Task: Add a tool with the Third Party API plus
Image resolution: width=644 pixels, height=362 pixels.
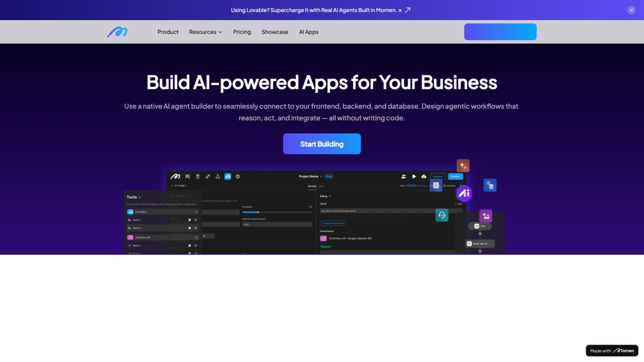Action: (196, 238)
